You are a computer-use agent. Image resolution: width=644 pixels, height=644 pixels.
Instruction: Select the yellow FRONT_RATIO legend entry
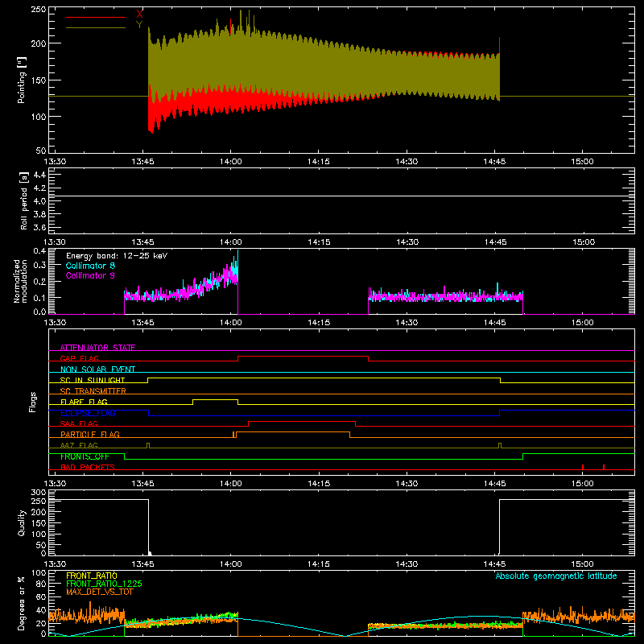[92, 576]
